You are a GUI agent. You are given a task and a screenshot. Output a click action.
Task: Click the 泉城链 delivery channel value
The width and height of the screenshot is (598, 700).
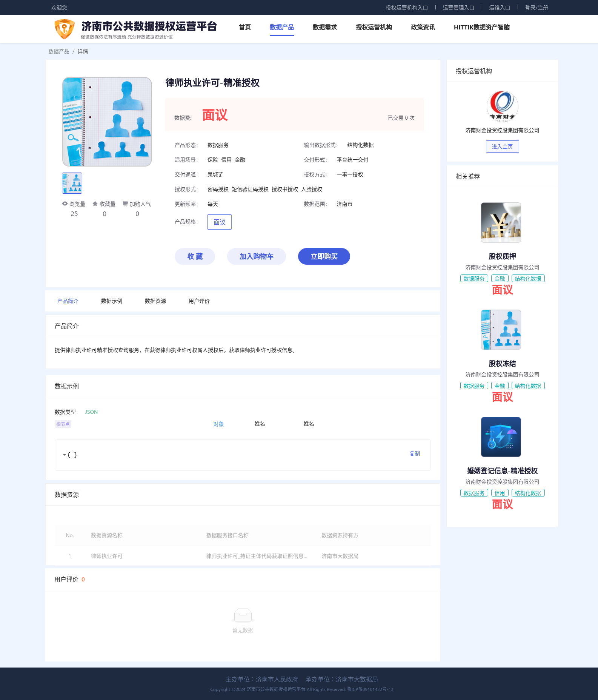pos(215,174)
